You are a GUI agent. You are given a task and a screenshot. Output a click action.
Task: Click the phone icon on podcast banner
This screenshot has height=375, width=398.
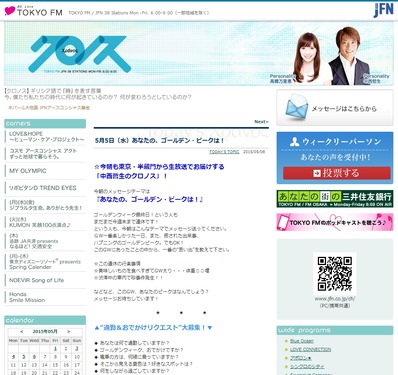283,222
